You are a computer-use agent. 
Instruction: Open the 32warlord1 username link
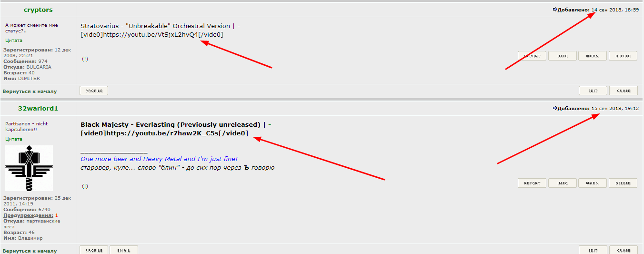pyautogui.click(x=38, y=108)
